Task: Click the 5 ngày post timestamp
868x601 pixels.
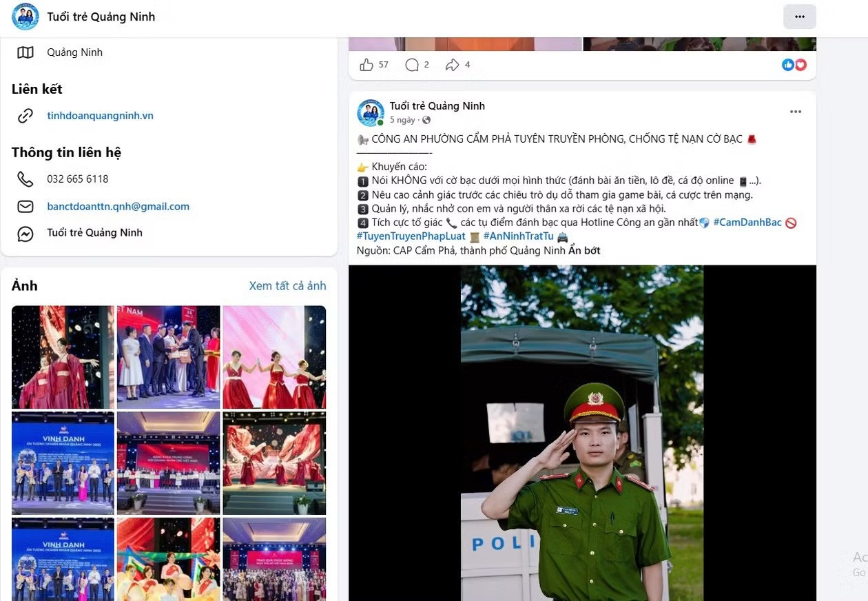Action: click(x=402, y=120)
